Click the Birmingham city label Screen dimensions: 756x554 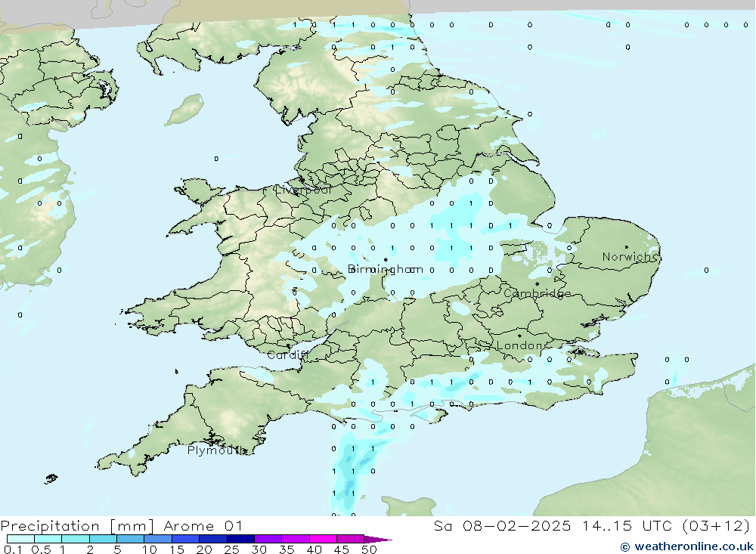click(x=386, y=269)
